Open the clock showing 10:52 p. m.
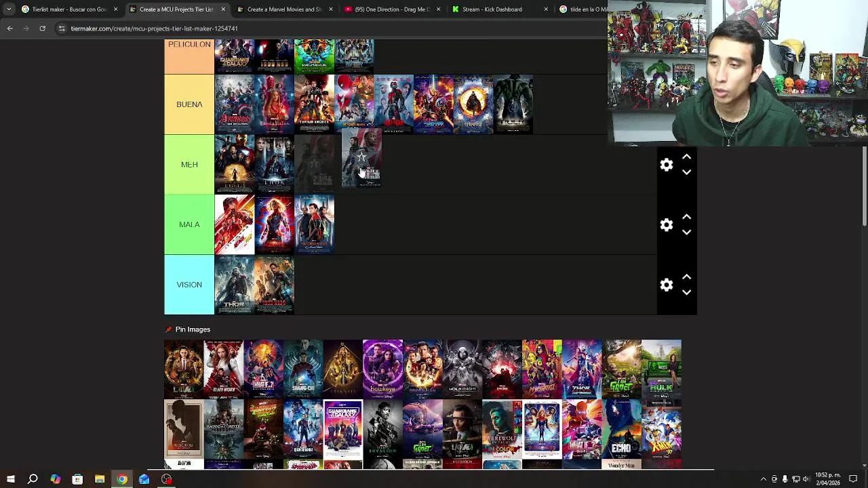Image resolution: width=868 pixels, height=488 pixels. (x=827, y=479)
